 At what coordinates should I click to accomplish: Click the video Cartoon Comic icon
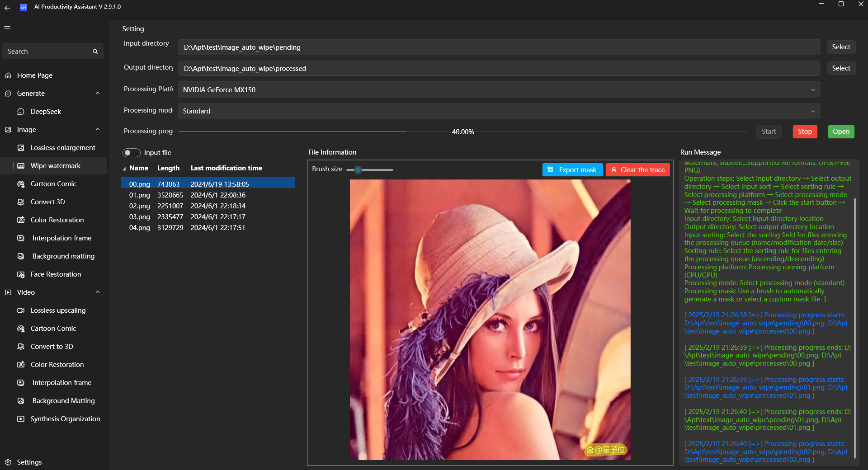(21, 329)
